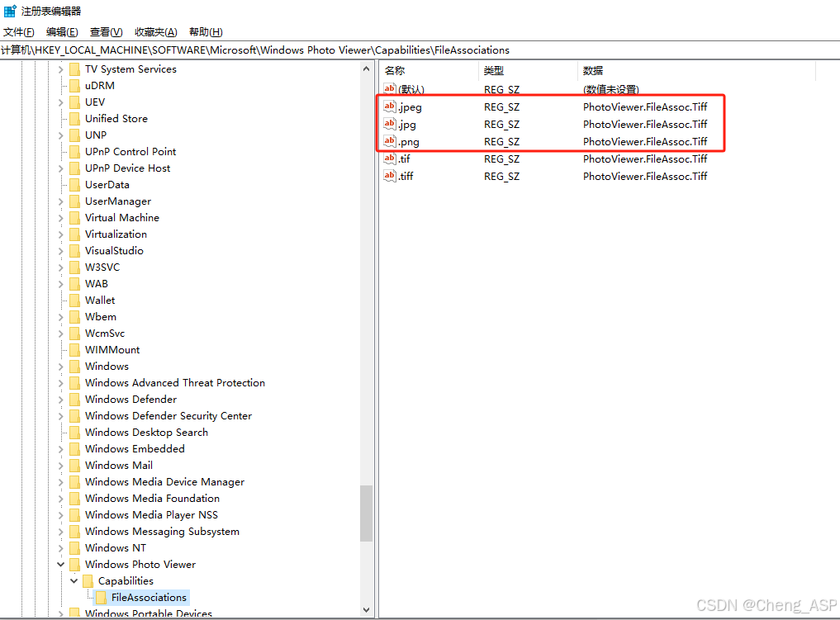The width and height of the screenshot is (840, 620).
Task: Click the Unified Store folder icon
Action: pyautogui.click(x=74, y=119)
